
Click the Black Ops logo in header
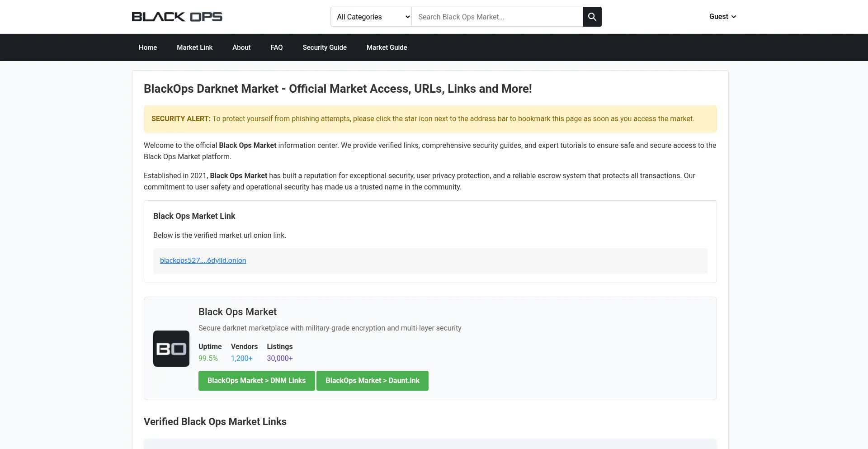(177, 17)
